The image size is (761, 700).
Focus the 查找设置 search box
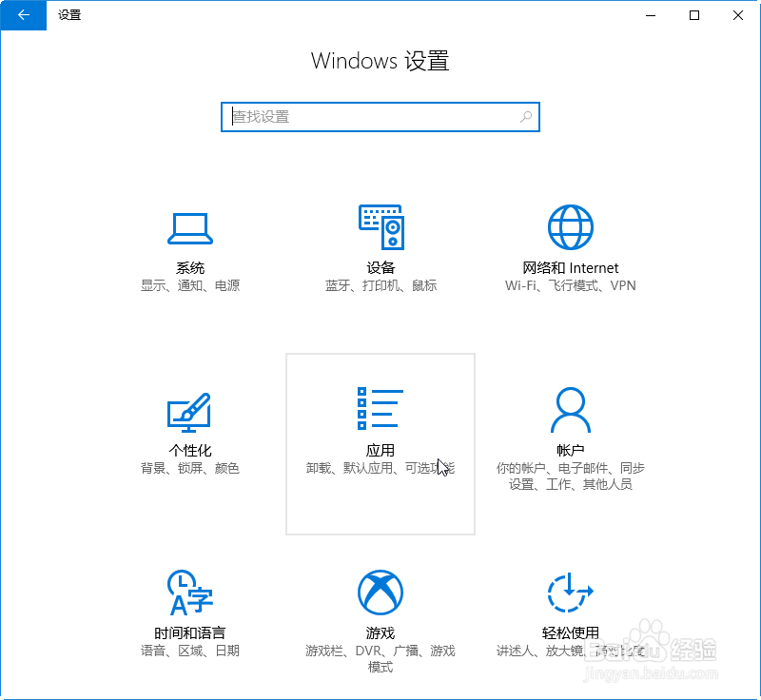(x=380, y=117)
